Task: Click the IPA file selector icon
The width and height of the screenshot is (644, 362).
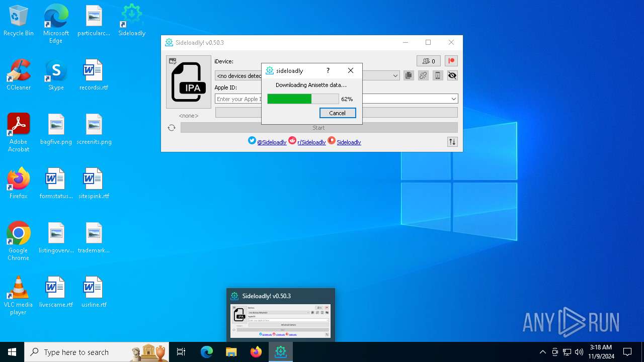Action: pos(189,82)
